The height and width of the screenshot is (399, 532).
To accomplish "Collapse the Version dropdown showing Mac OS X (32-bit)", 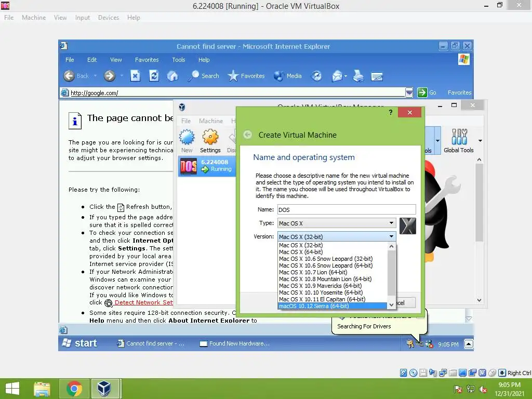I will point(337,236).
